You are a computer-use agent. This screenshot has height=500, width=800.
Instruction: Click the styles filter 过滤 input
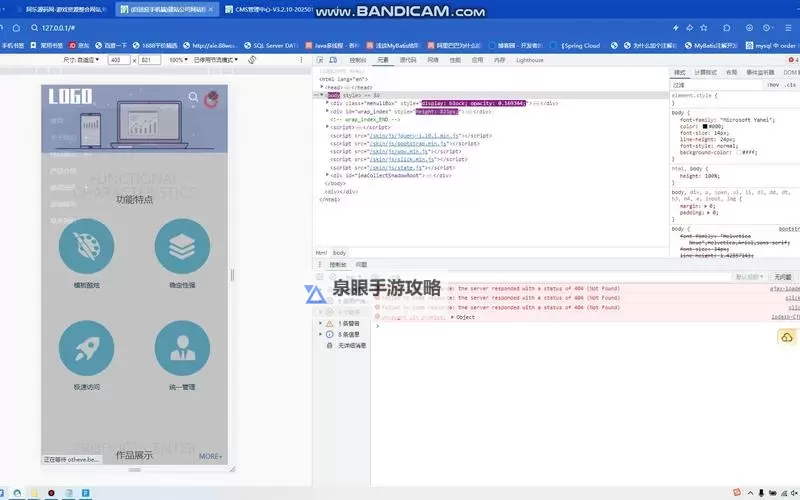pyautogui.click(x=717, y=85)
